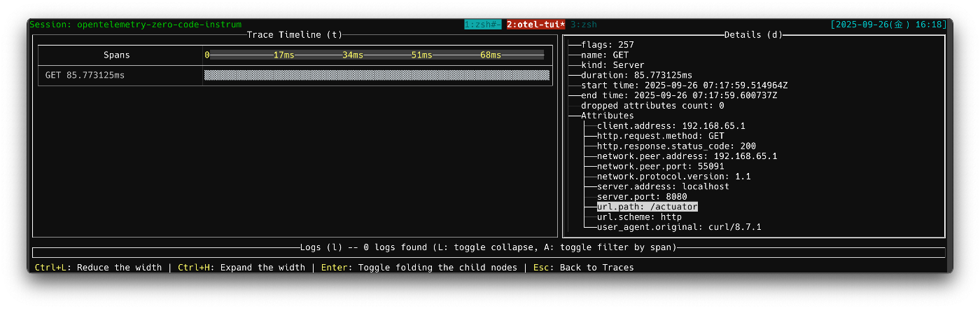Click the 51ms timeline marker
Screen dimensions: 980x309
[x=421, y=55]
